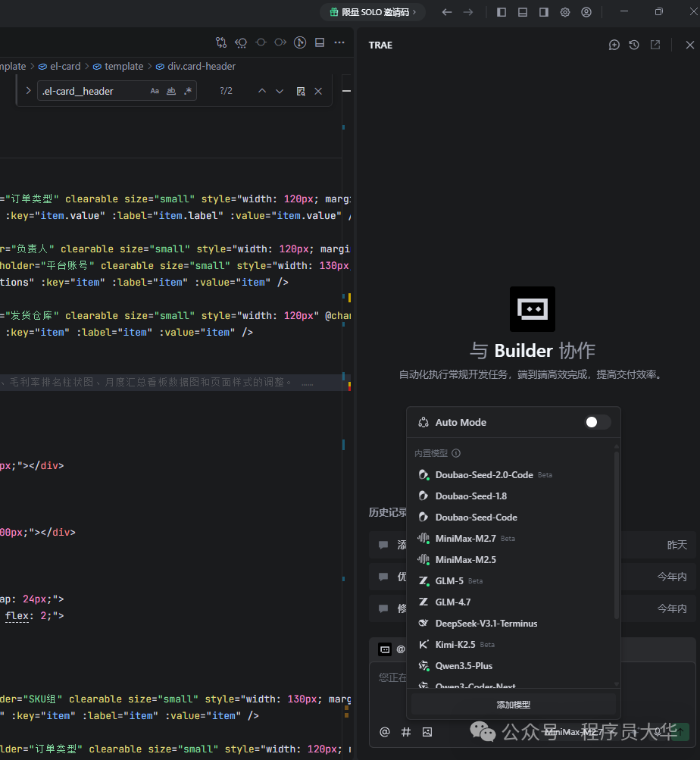Screen dimensions: 700x760
Task: Select Doubao-Seed-2.0-Code model
Action: tap(484, 475)
